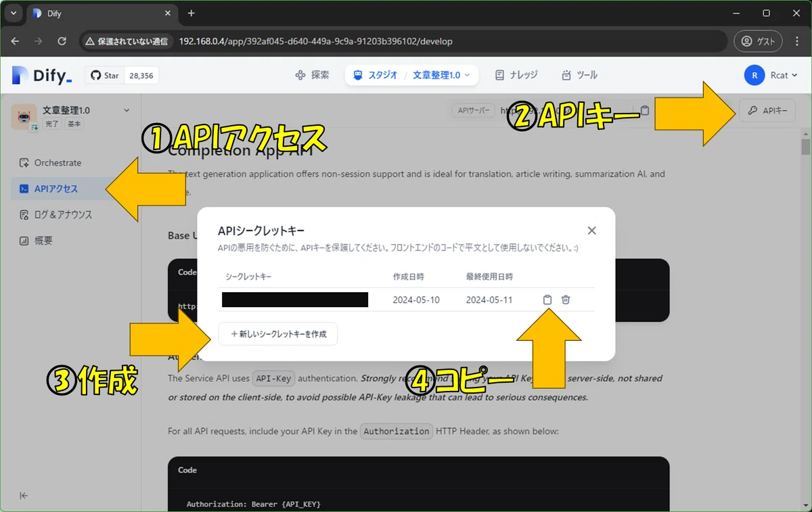
Task: Close the APIシークレットキー dialog
Action: [x=592, y=231]
